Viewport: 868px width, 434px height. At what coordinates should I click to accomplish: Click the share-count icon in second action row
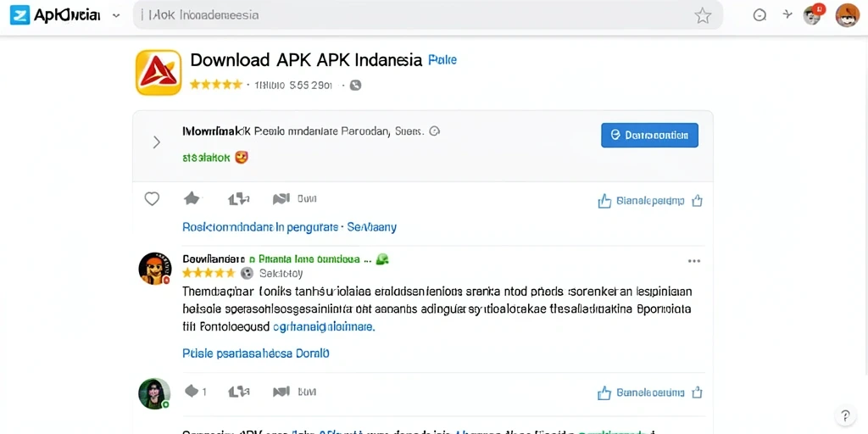(x=238, y=392)
